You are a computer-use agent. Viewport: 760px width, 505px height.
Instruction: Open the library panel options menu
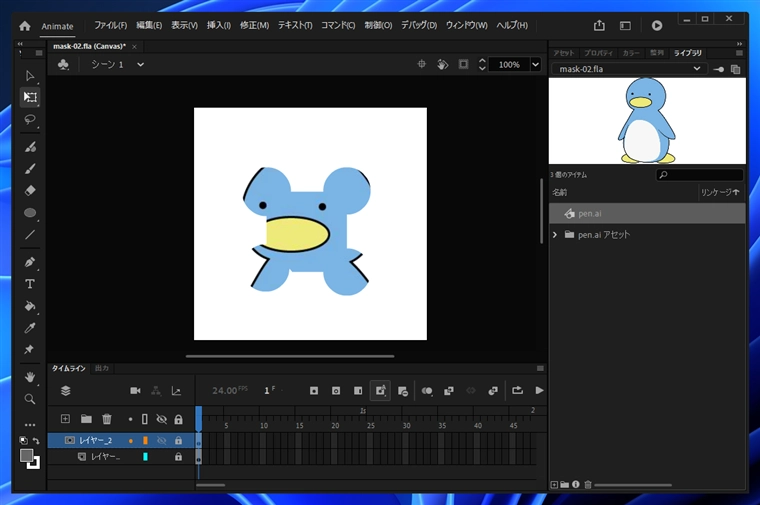point(739,53)
